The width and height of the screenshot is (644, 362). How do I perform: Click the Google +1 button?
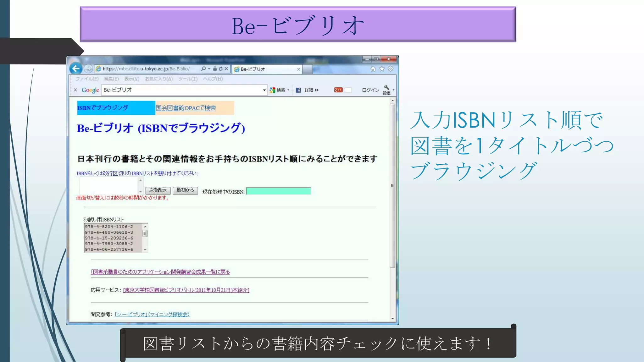point(338,90)
